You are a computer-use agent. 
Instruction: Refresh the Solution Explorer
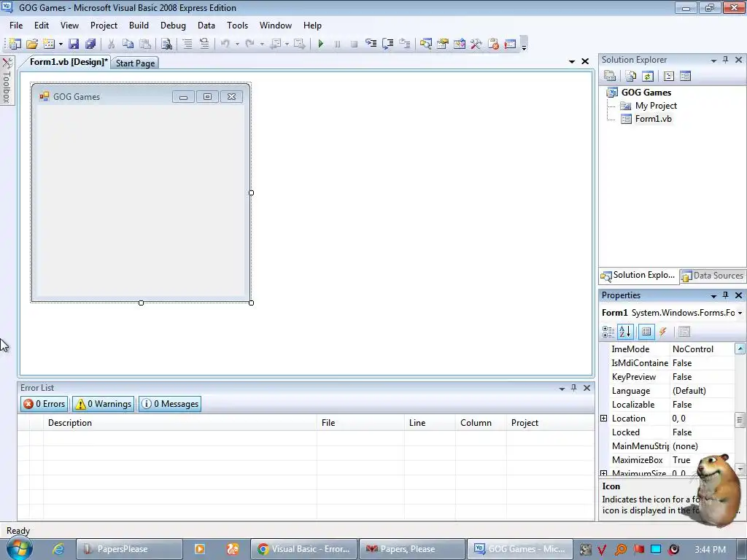pyautogui.click(x=648, y=76)
